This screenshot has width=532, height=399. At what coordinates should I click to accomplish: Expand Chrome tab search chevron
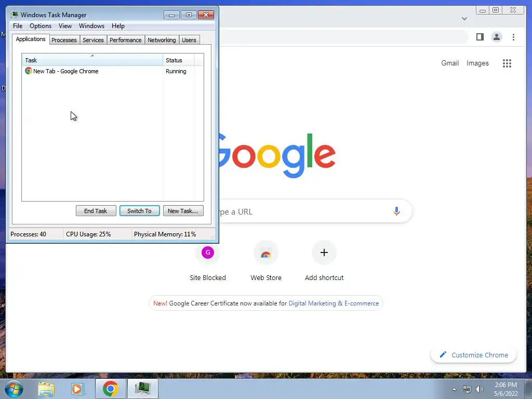pyautogui.click(x=464, y=19)
